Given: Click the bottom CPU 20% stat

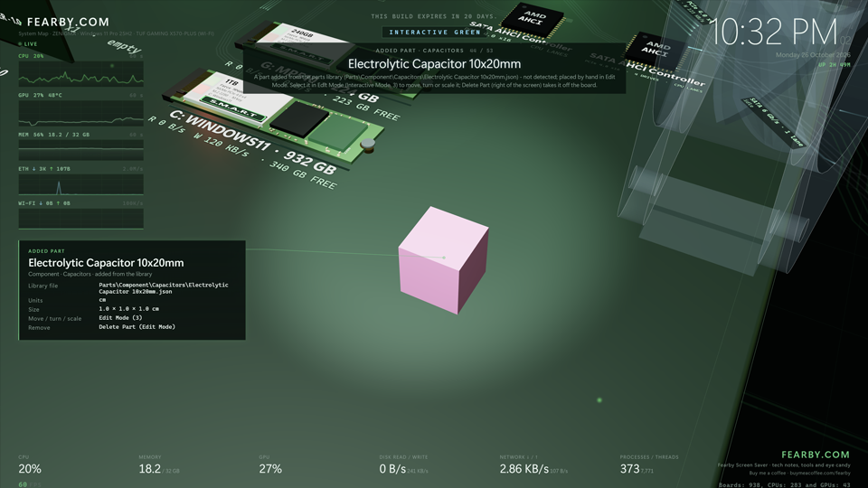Looking at the screenshot, I should click(30, 465).
